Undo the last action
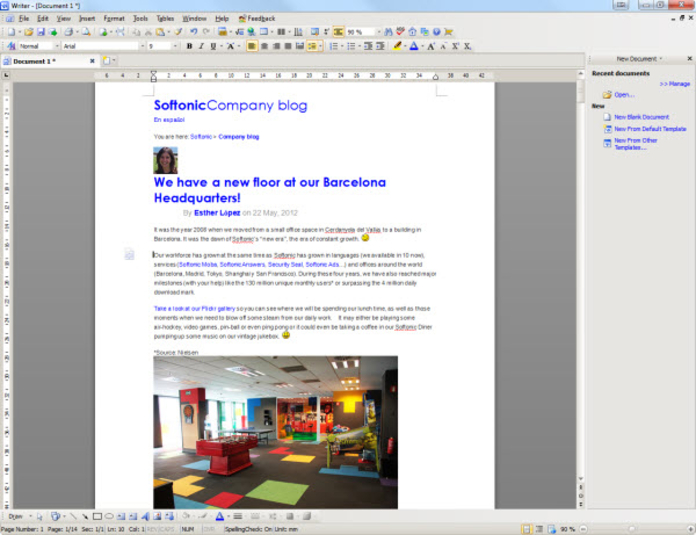 click(194, 32)
